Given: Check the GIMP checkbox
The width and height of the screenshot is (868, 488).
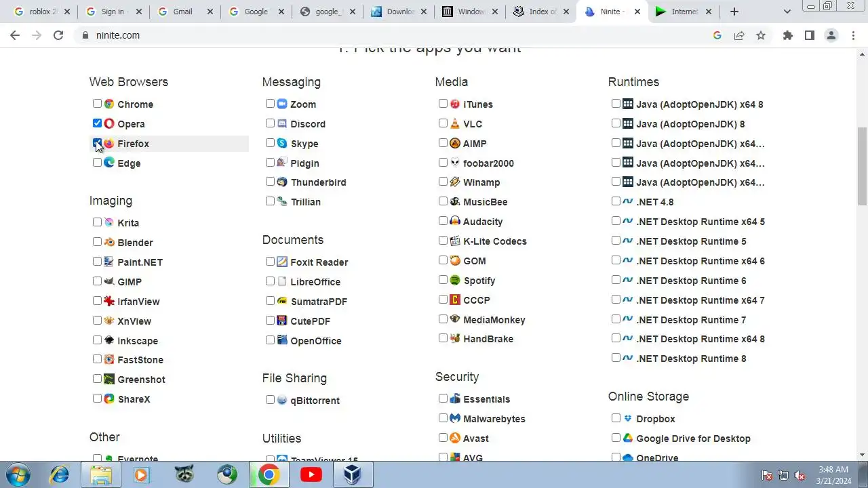Looking at the screenshot, I should 97,281.
